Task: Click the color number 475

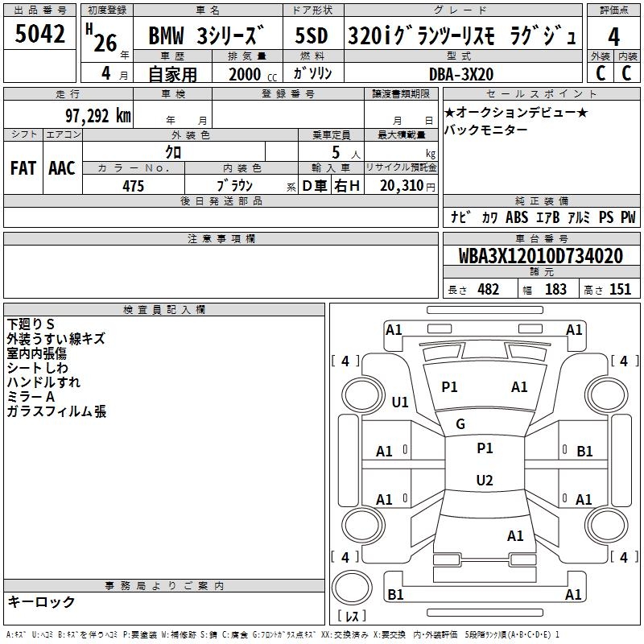Action: pyautogui.click(x=133, y=186)
